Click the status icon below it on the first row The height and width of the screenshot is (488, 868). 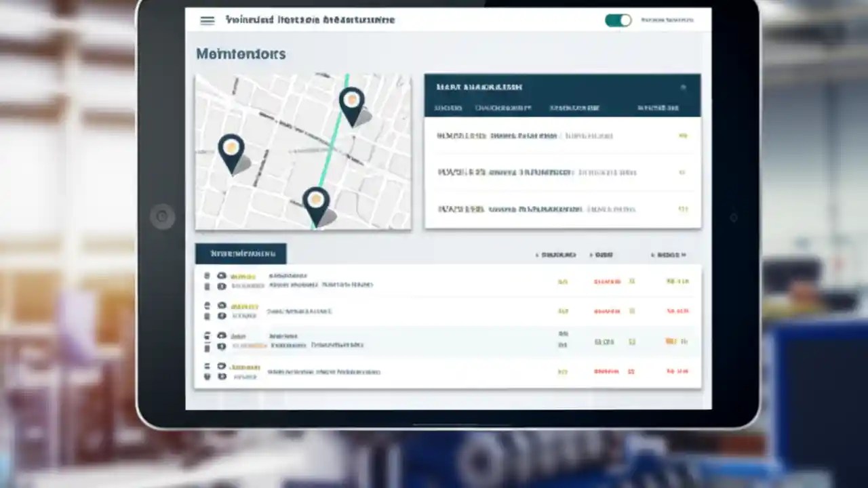(221, 286)
